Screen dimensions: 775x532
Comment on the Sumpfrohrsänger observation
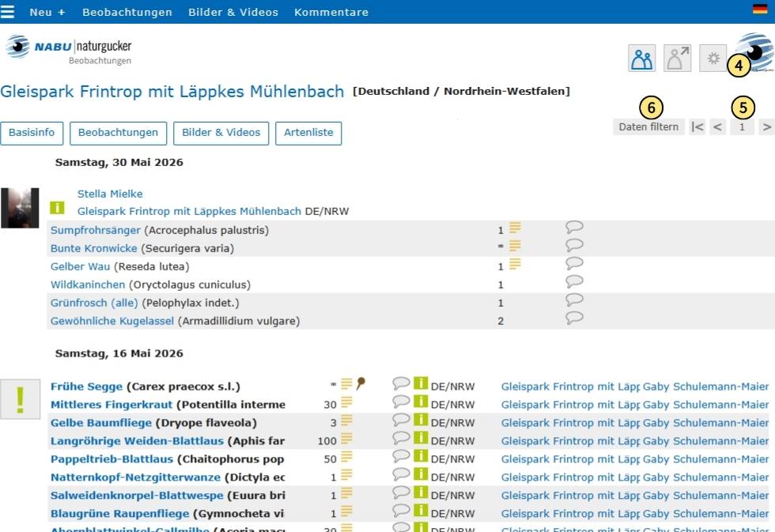coord(574,227)
